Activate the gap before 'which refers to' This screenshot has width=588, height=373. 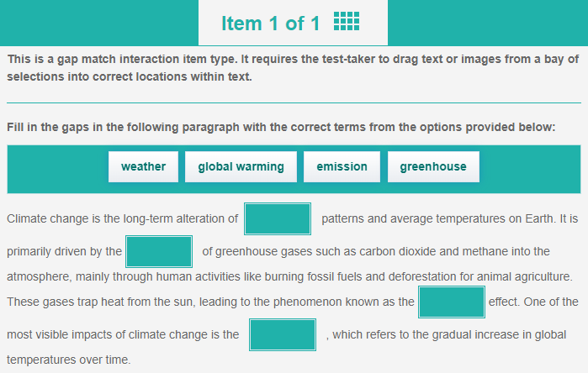click(283, 334)
